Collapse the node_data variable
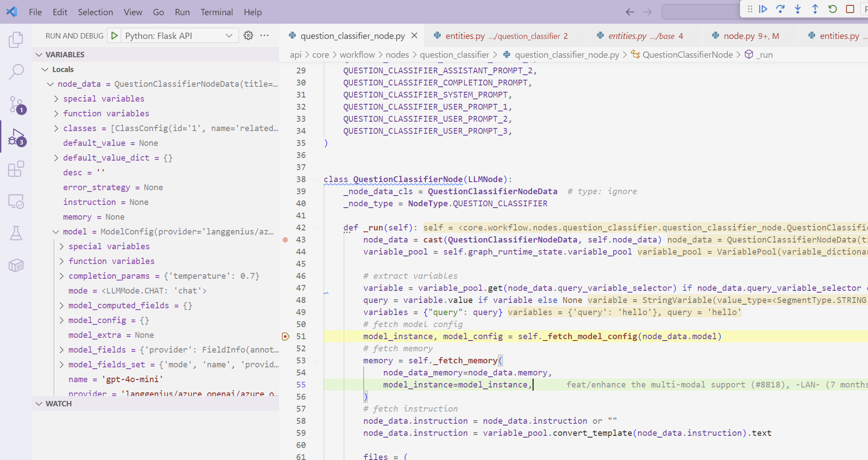 pyautogui.click(x=51, y=84)
